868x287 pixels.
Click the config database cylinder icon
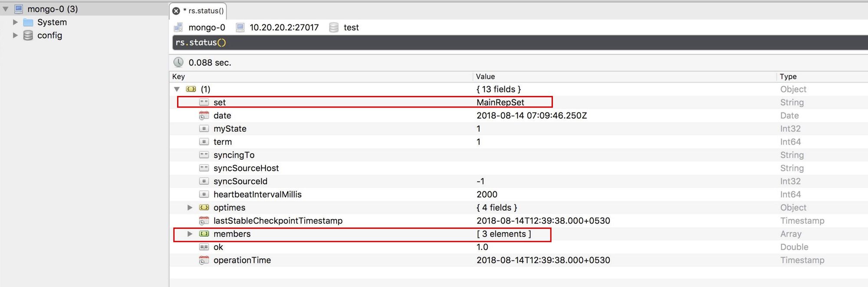point(28,35)
